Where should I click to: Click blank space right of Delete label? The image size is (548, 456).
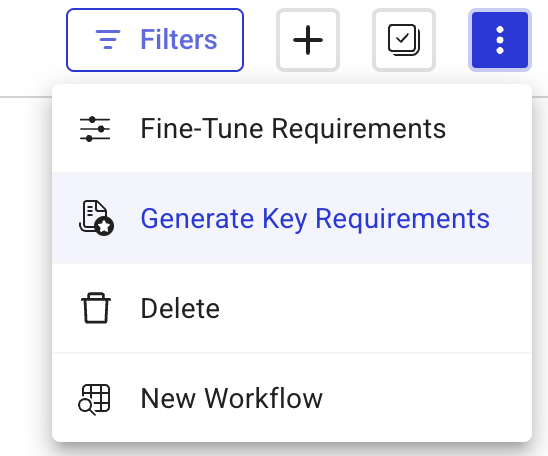[x=374, y=308]
